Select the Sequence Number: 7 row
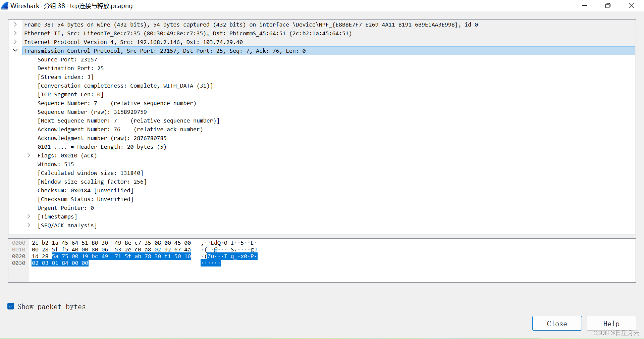This screenshot has height=339, width=644. click(x=117, y=103)
